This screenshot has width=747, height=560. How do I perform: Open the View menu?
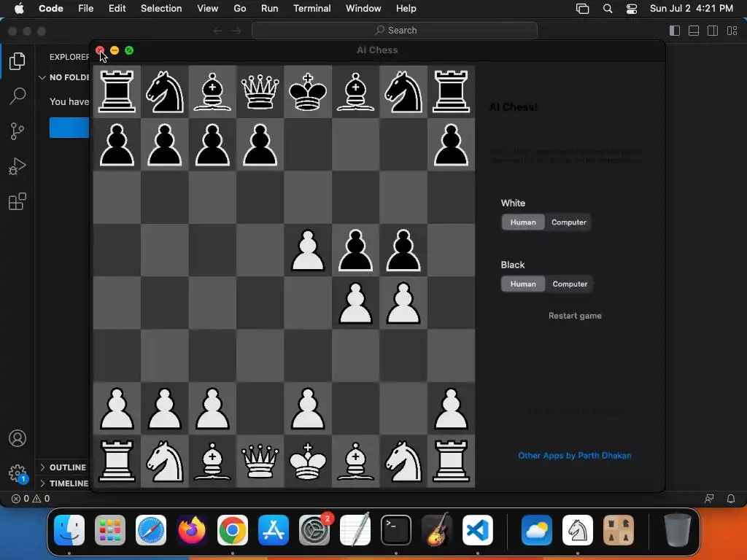pyautogui.click(x=208, y=9)
